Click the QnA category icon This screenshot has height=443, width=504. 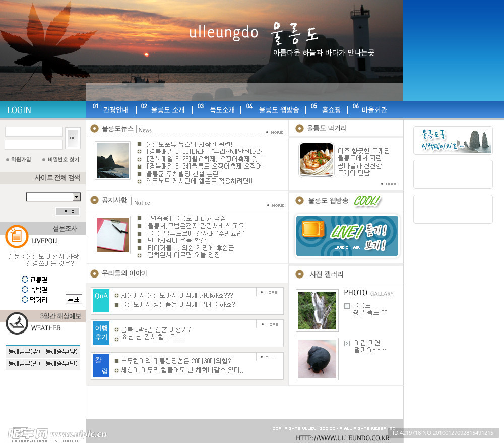point(101,300)
